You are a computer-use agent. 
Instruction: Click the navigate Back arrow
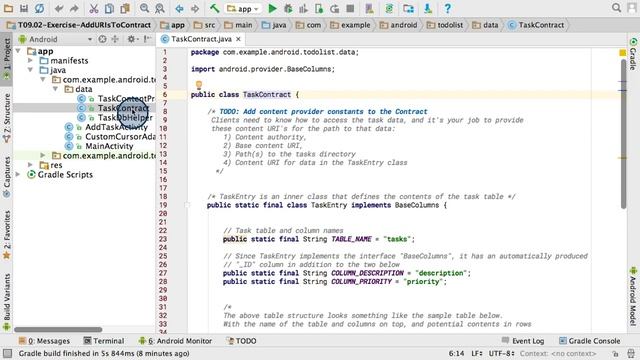[179, 9]
